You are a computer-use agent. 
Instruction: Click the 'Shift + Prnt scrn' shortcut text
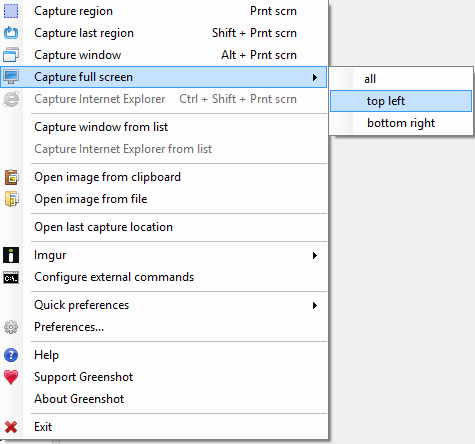[254, 33]
